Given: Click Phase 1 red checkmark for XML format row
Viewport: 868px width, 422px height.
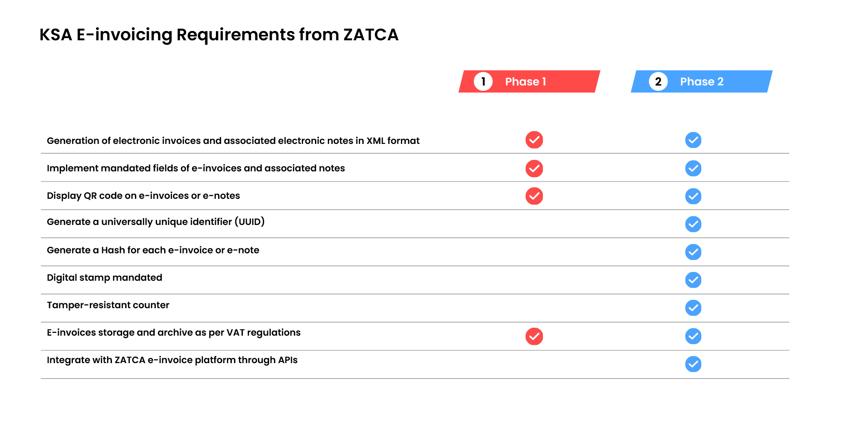Looking at the screenshot, I should [x=534, y=140].
